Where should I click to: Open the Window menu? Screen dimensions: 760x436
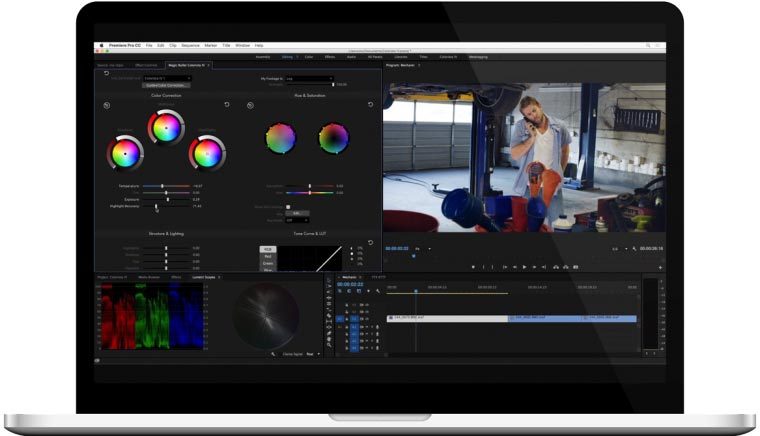(242, 46)
